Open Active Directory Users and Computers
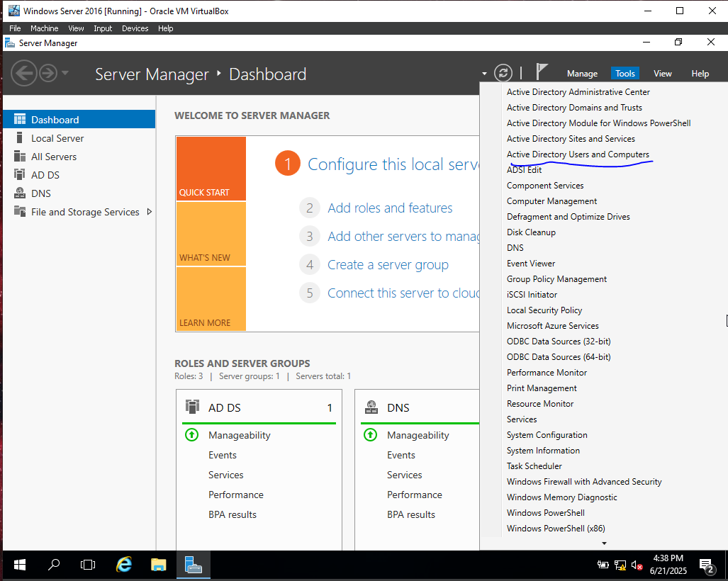The image size is (728, 581). pos(578,154)
